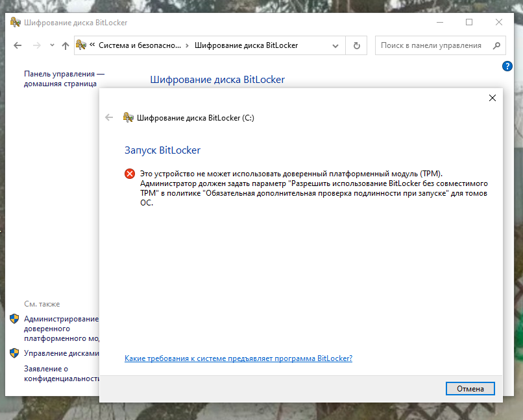Open 'Какие требования к системе предъявляет программа BitLocker?' link
Screen dimensions: 523x420
tap(239, 358)
